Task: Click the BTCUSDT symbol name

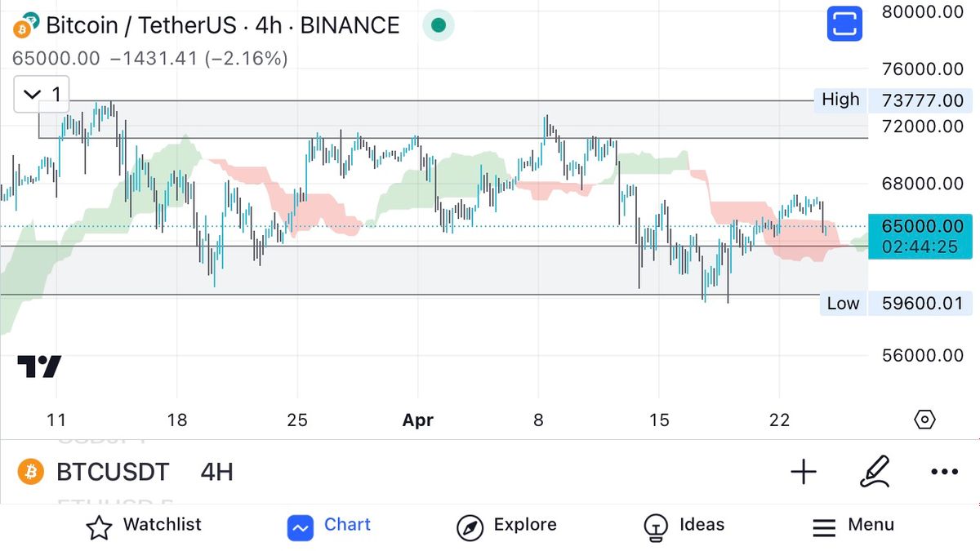Action: pyautogui.click(x=113, y=472)
